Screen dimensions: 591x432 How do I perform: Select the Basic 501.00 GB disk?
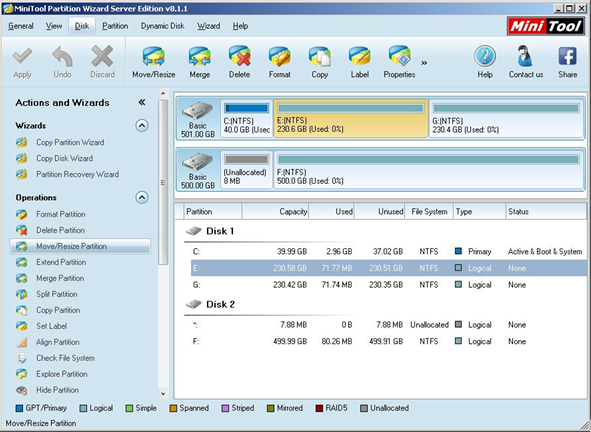[198, 119]
